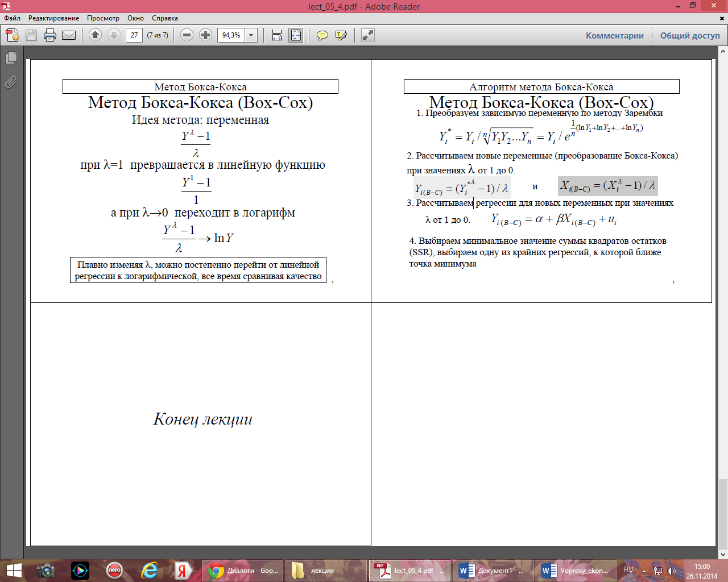
Task: Open Internet Explorer from taskbar
Action: pyautogui.click(x=149, y=571)
